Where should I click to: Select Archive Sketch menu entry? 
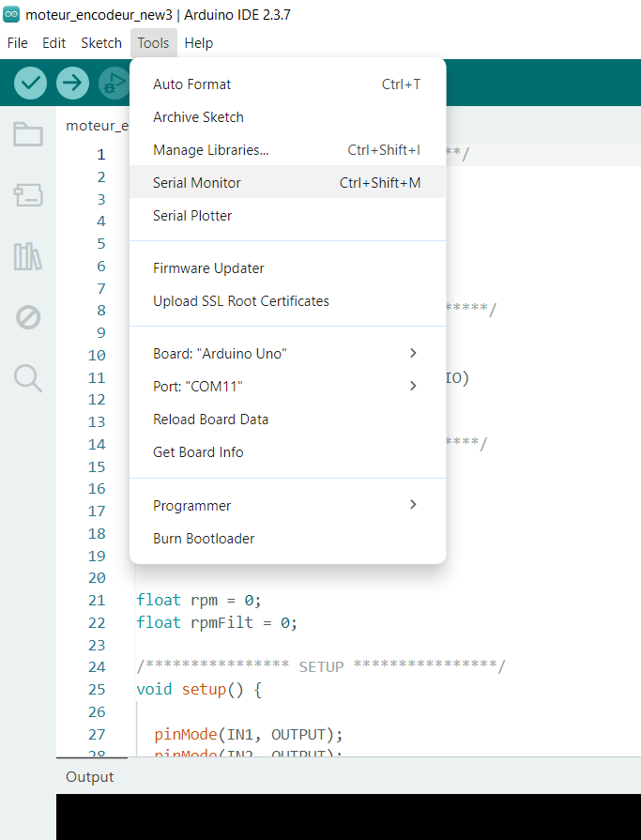tap(287, 116)
